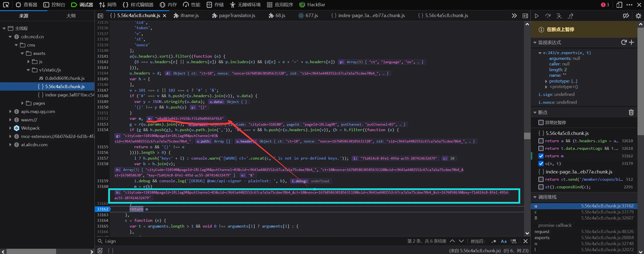Collapse the cdn.mcd.cn node
The width and height of the screenshot is (644, 254).
10,37
